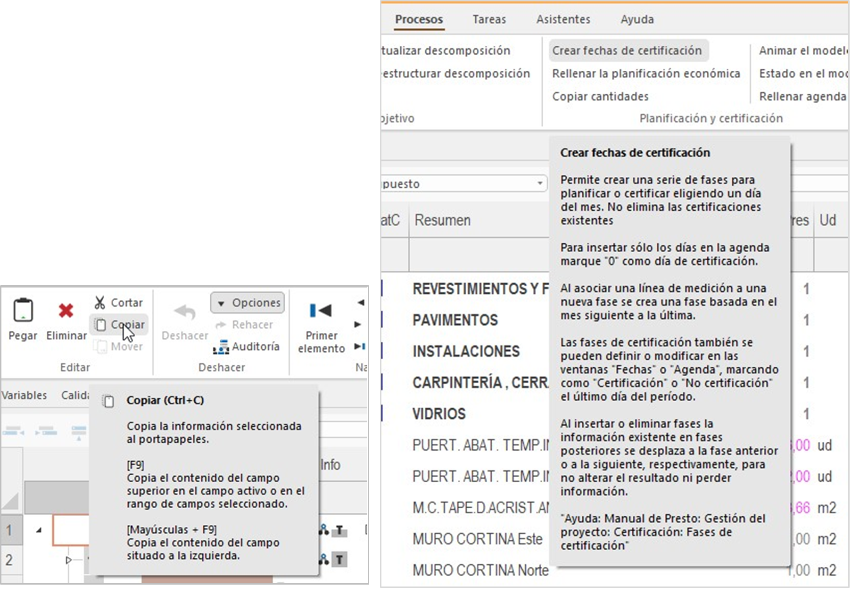Click Estado en el modelo command

tap(803, 74)
